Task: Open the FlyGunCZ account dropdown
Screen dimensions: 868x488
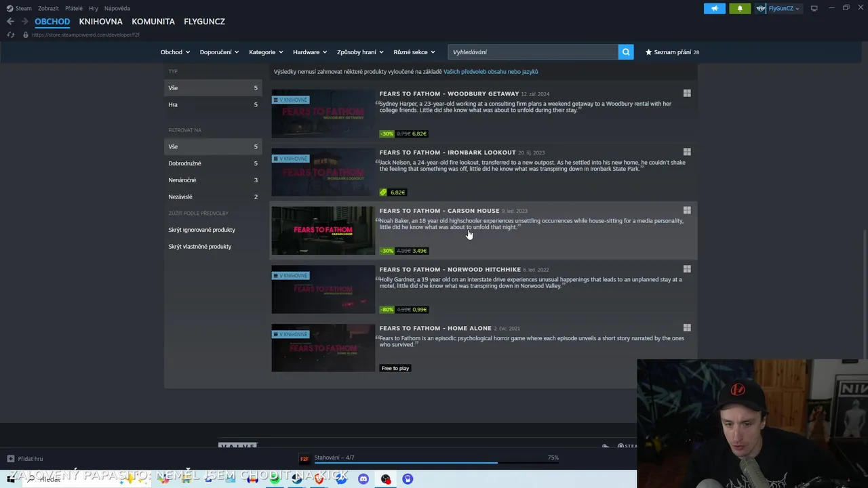Action: [784, 9]
